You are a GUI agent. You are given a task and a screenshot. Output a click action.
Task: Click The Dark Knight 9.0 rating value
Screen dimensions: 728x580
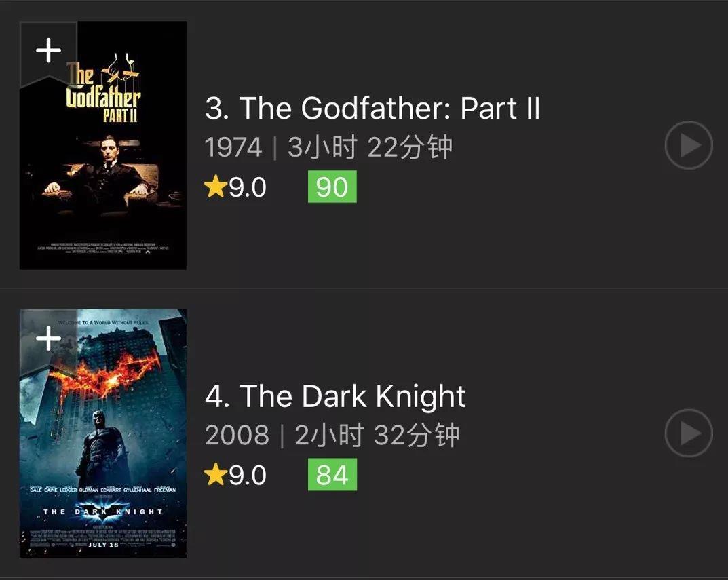248,476
